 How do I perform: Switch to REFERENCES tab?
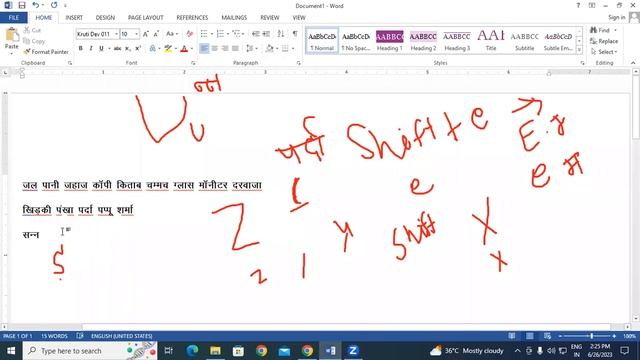coord(192,18)
